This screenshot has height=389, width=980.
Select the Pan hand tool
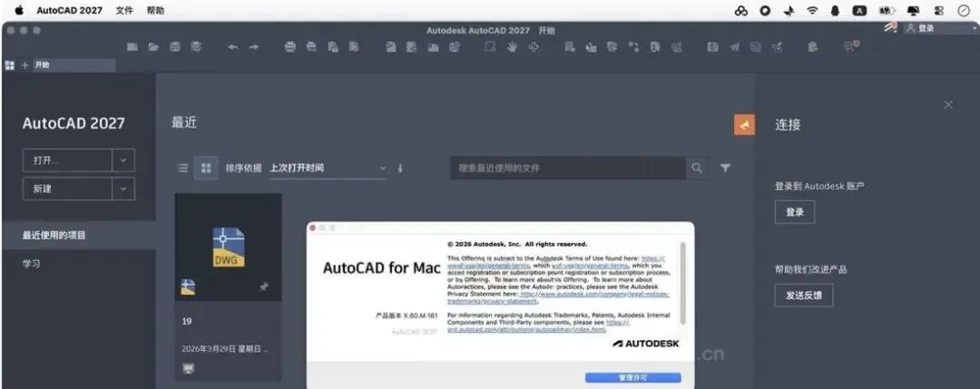pyautogui.click(x=512, y=47)
